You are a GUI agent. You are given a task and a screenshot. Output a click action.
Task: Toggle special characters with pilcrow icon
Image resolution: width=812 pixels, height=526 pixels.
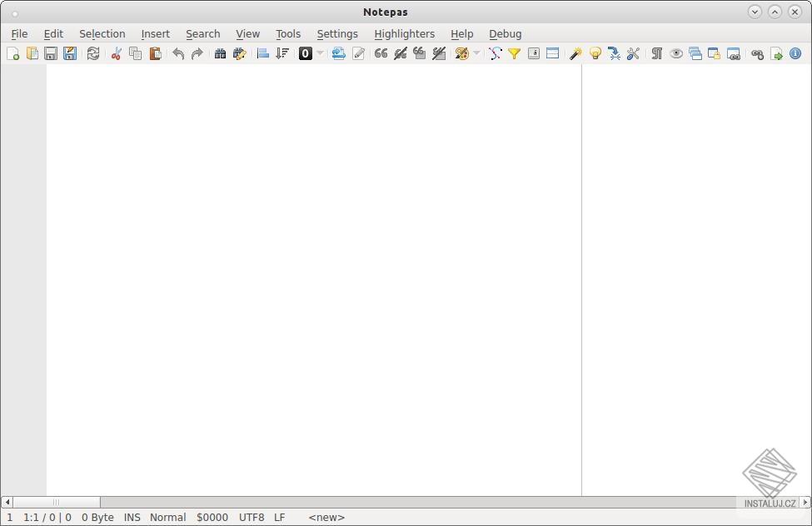coord(656,53)
